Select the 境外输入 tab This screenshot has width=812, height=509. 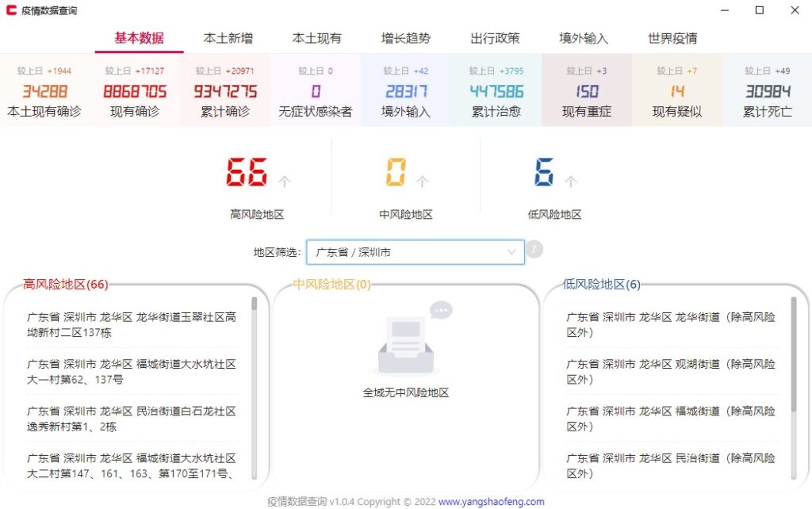[584, 38]
